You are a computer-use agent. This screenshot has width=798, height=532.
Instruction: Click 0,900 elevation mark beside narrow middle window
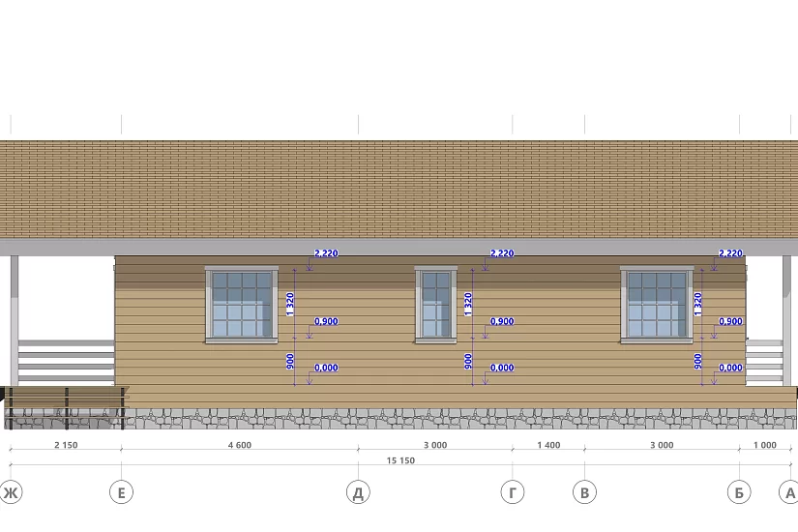pos(502,321)
